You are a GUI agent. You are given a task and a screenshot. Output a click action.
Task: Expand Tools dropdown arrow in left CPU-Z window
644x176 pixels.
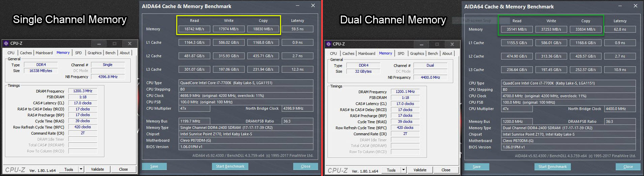tap(81, 169)
